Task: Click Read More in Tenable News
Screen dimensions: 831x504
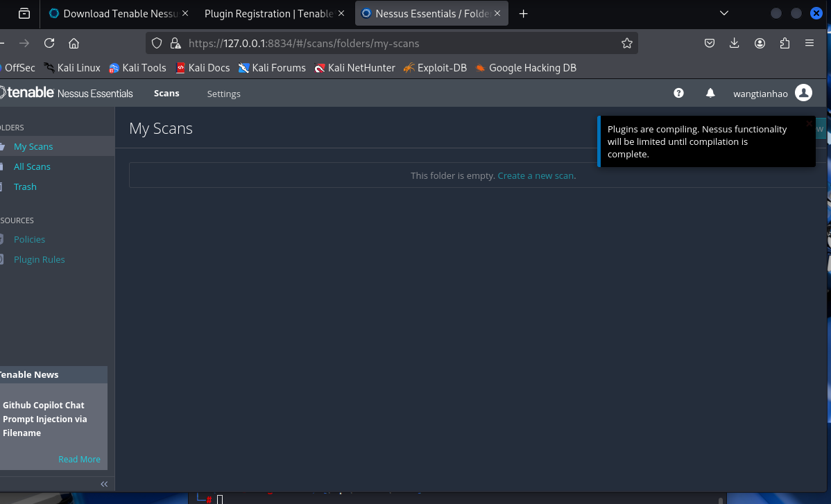Action: 79,459
